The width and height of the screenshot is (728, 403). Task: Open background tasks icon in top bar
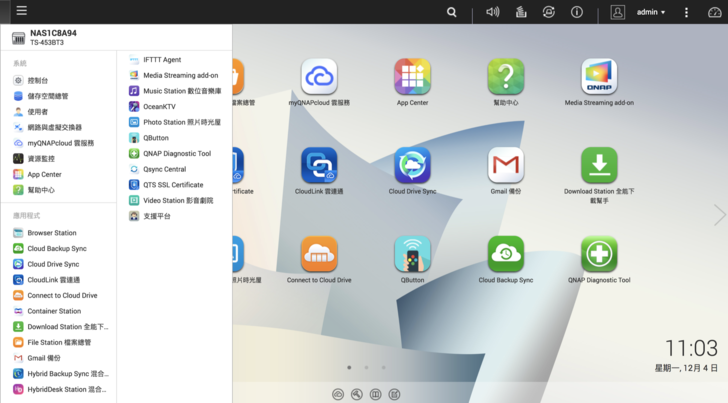coord(521,12)
